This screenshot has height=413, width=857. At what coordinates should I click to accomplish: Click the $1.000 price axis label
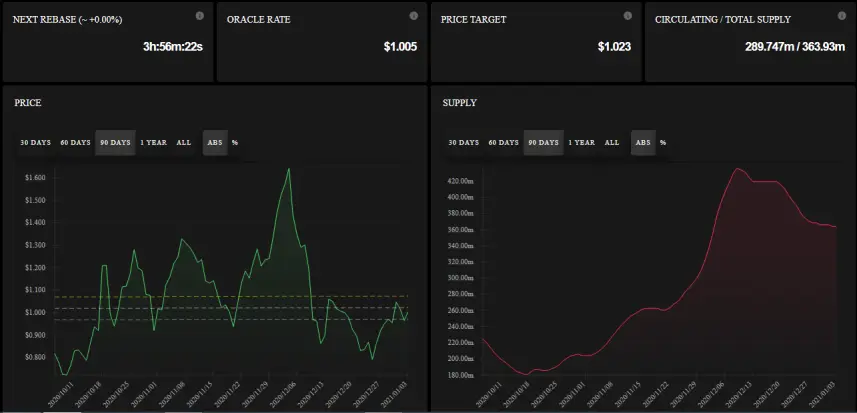(34, 312)
